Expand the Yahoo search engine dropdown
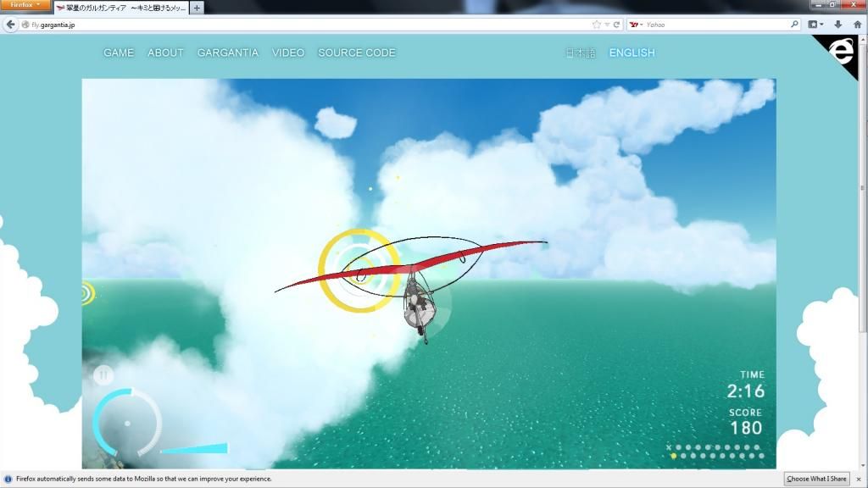Screen dimensions: 868x488 coord(637,25)
